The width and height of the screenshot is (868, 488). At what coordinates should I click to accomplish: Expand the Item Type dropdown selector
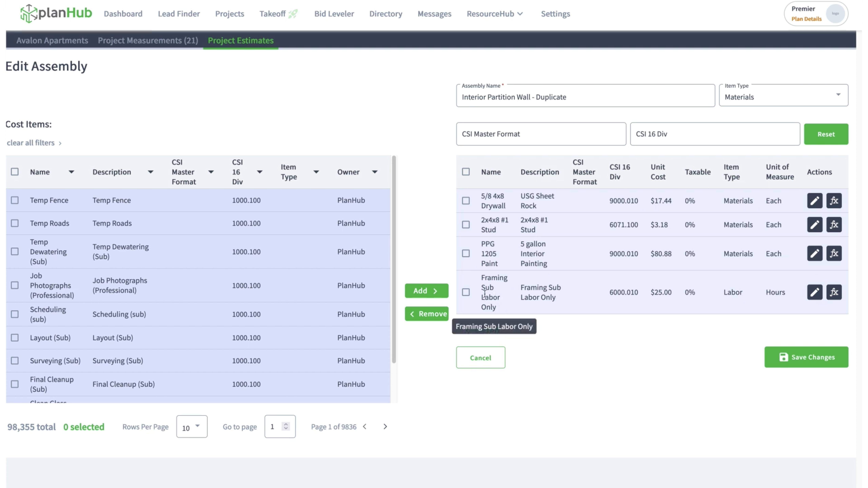[x=838, y=97]
